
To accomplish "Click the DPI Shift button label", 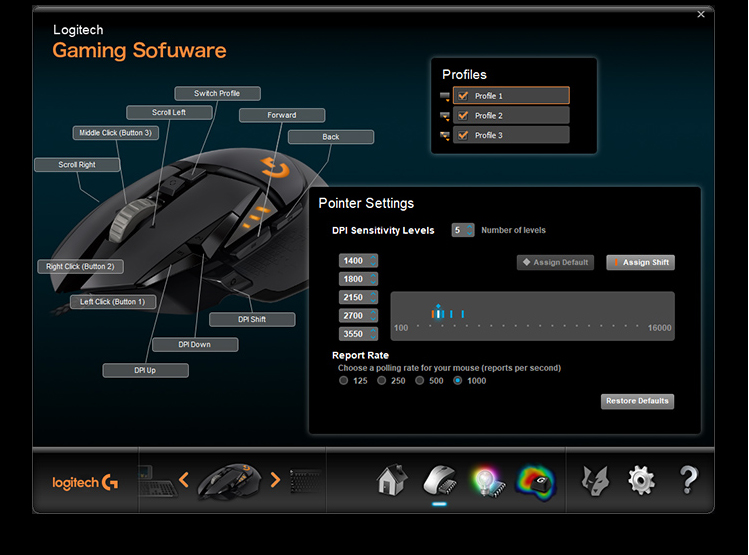I will (252, 320).
